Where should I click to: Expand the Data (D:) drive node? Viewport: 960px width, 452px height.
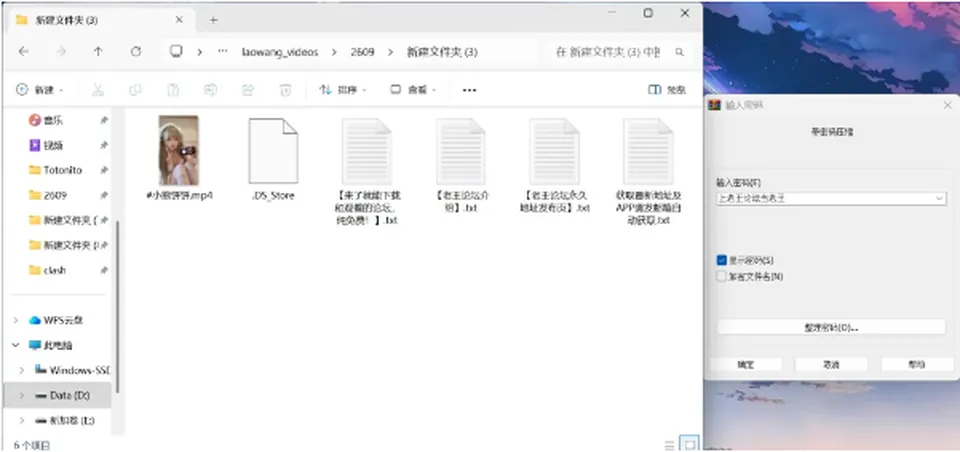pyautogui.click(x=22, y=396)
